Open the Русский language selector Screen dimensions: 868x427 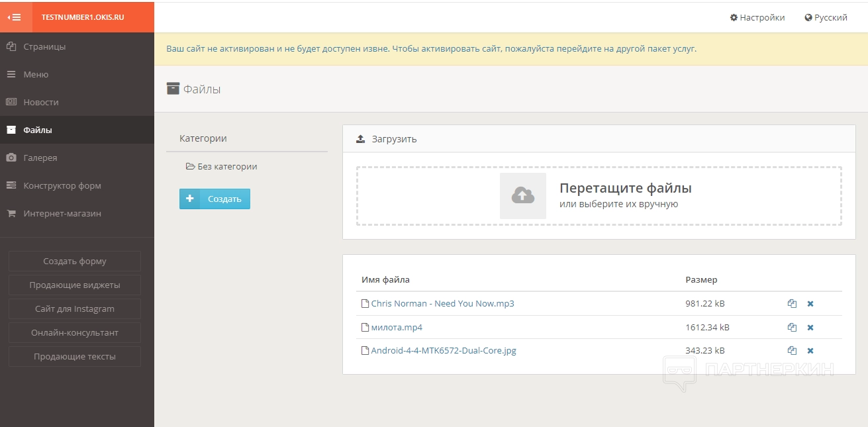(826, 18)
